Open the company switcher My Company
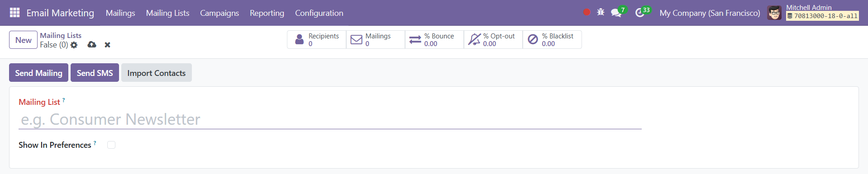Screen dimensions: 868x174 click(x=710, y=13)
